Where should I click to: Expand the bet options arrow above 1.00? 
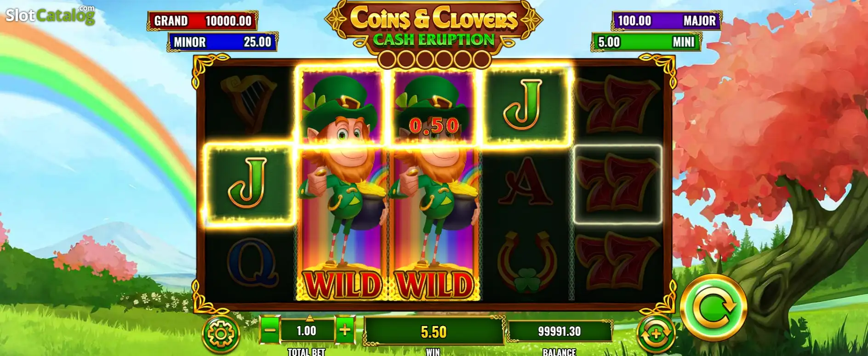click(309, 317)
